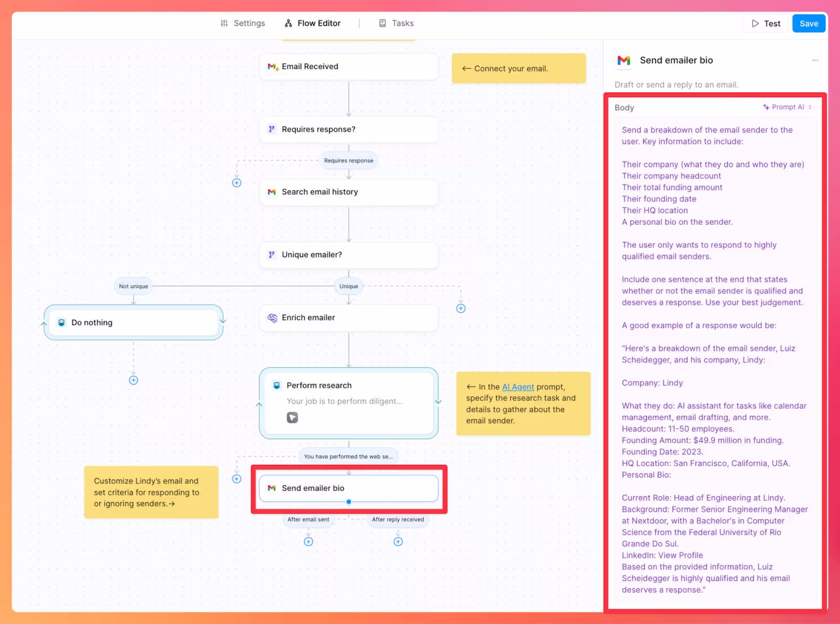Click the down arrow on Perform research node
840x624 pixels.
coord(438,402)
